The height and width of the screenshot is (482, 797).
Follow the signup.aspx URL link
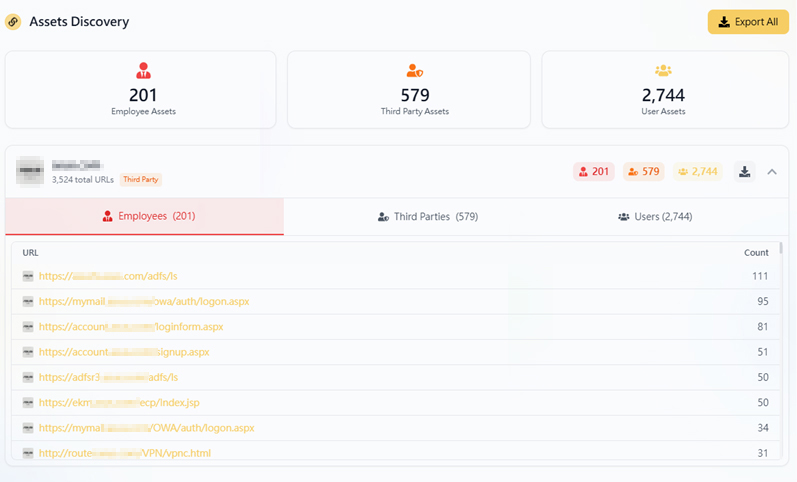[123, 352]
